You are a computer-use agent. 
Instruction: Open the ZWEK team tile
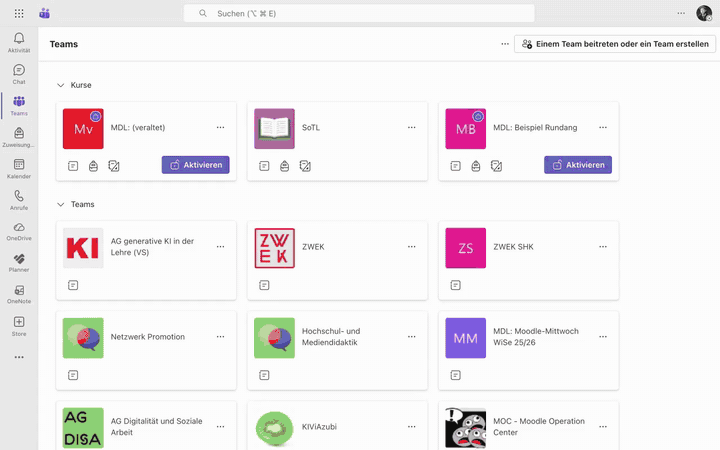click(275, 248)
